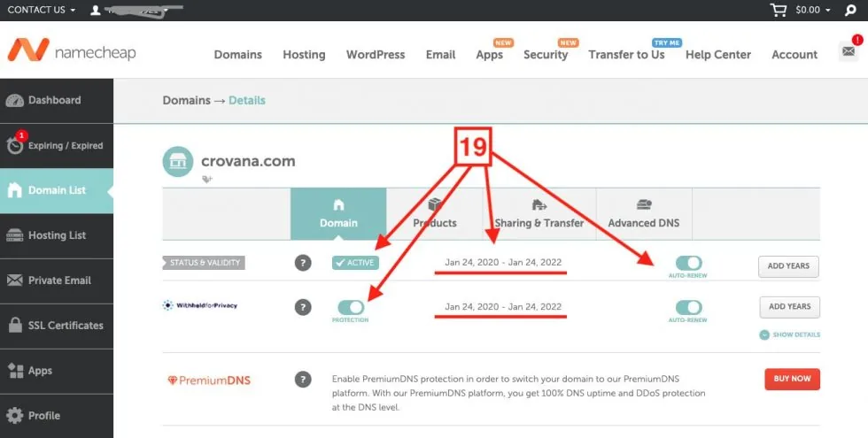Click the Domain List house icon
Image resolution: width=868 pixels, height=438 pixels.
[15, 190]
